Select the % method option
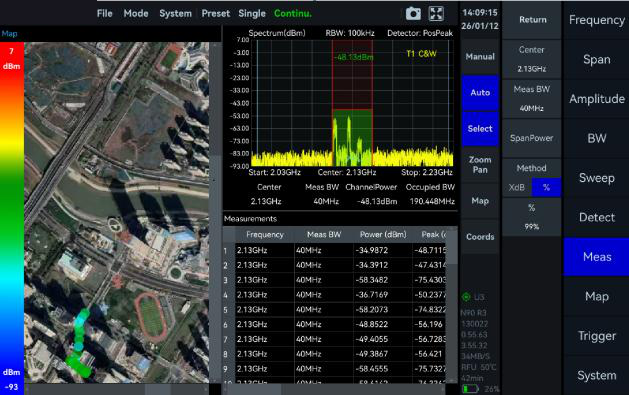 (x=546, y=187)
